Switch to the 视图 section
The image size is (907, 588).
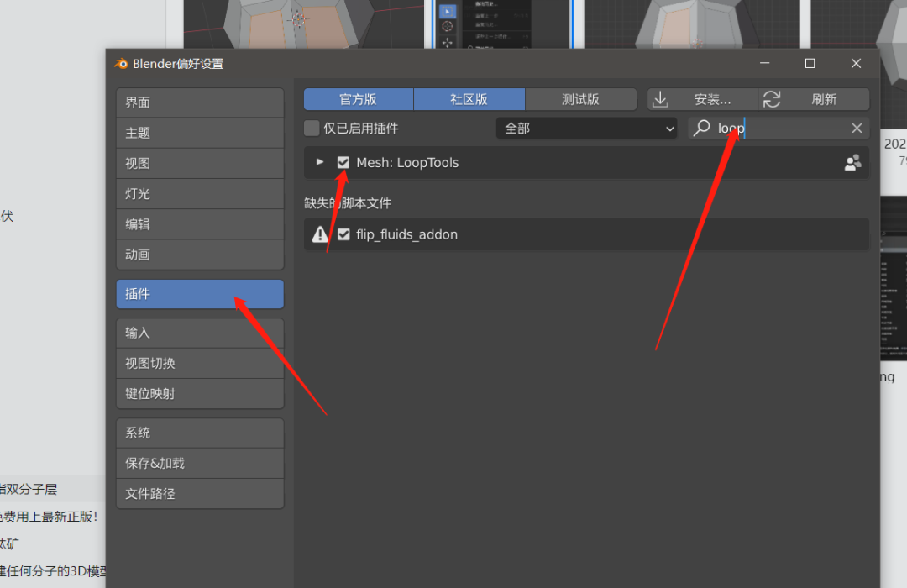coord(200,163)
